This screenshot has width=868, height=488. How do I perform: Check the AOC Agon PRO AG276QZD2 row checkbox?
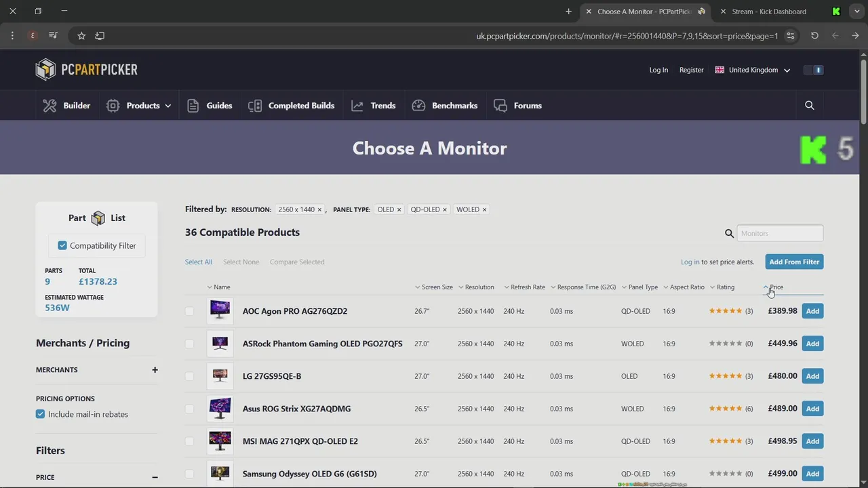point(189,311)
